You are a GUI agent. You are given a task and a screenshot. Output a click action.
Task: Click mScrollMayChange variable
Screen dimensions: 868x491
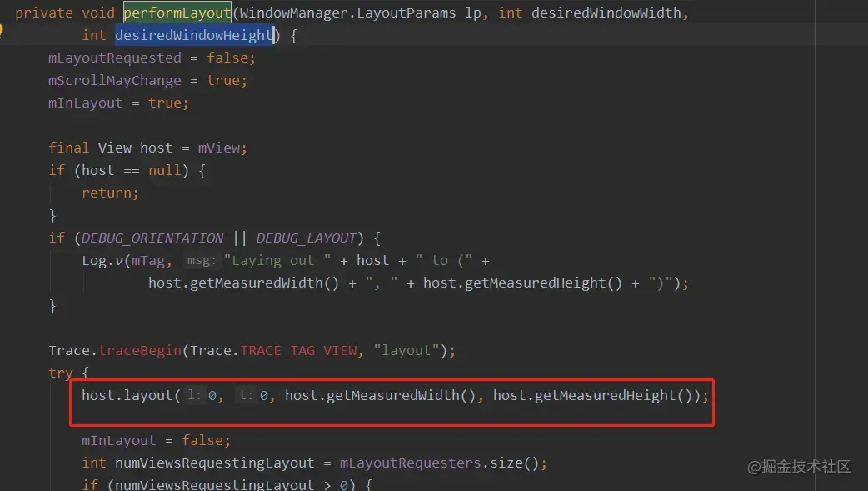(x=115, y=80)
